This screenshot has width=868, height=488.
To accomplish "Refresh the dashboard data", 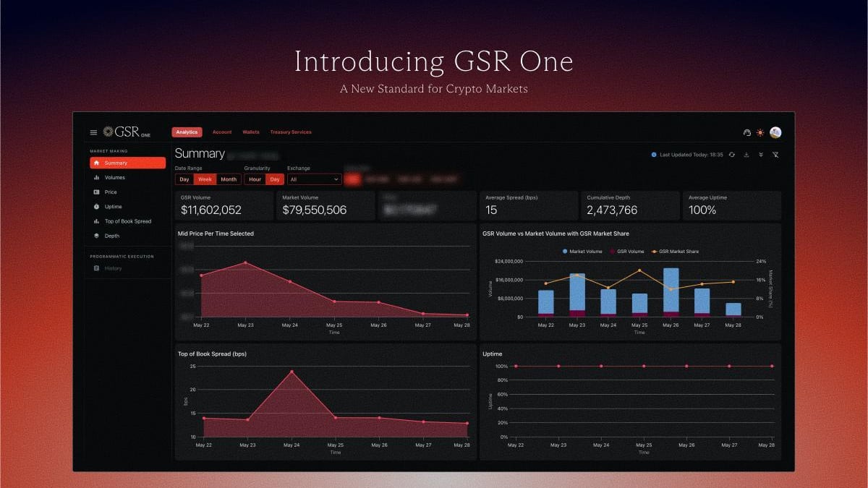I will (732, 155).
